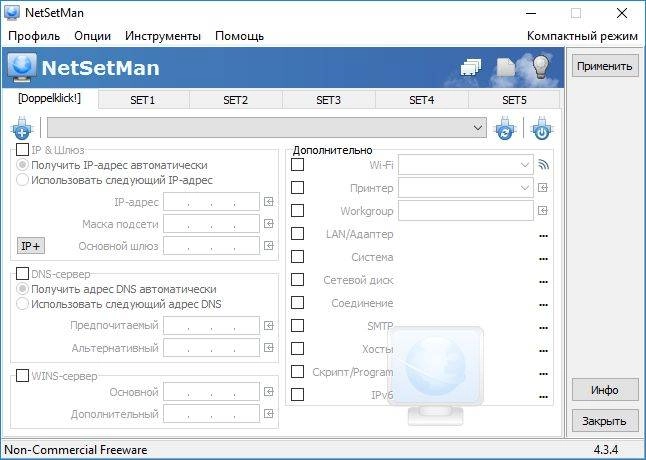This screenshot has width=646, height=460.
Task: Tick the Workgroup checkbox
Action: click(x=297, y=211)
